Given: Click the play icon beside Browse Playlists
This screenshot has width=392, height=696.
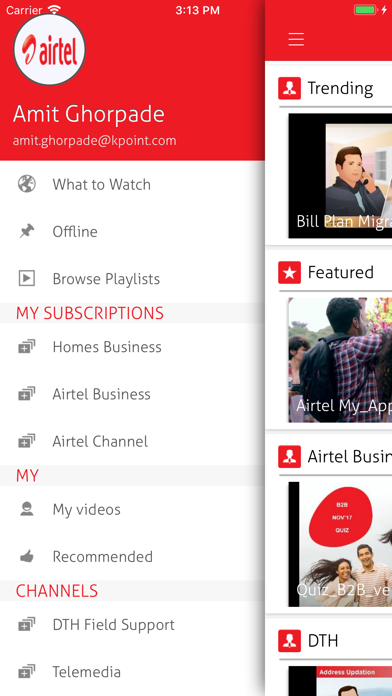Looking at the screenshot, I should [27, 278].
